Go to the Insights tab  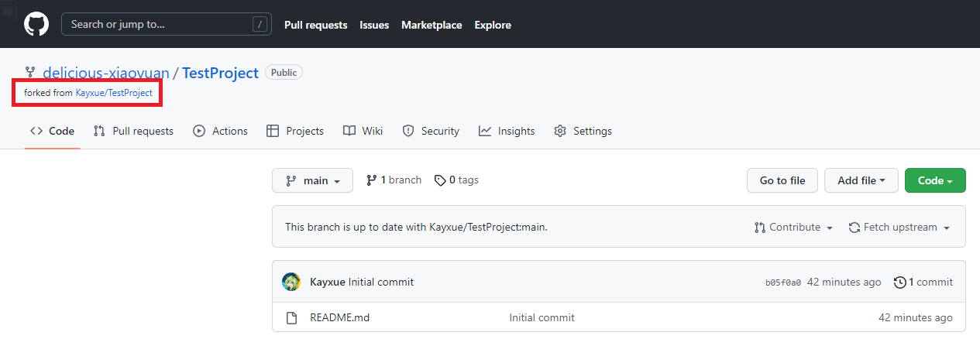(507, 131)
